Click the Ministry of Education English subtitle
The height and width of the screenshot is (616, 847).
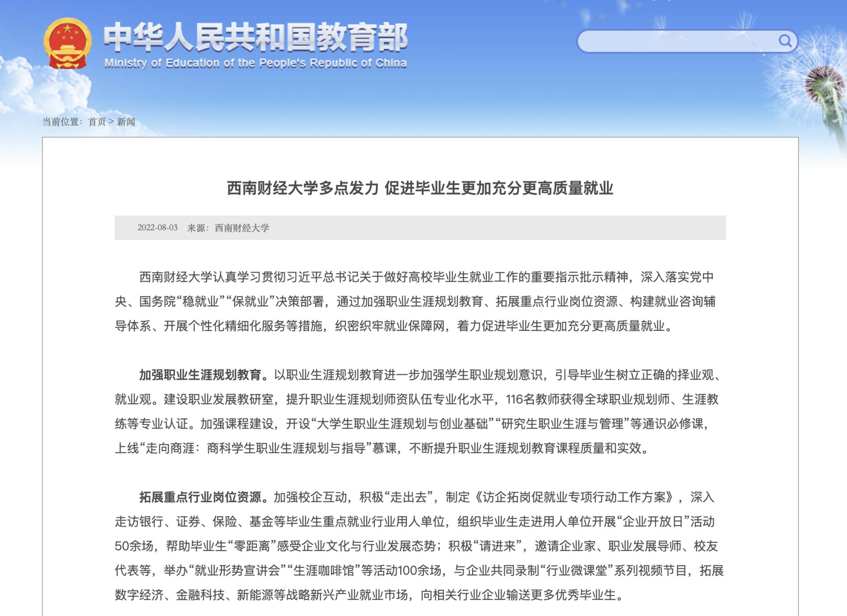tap(255, 63)
